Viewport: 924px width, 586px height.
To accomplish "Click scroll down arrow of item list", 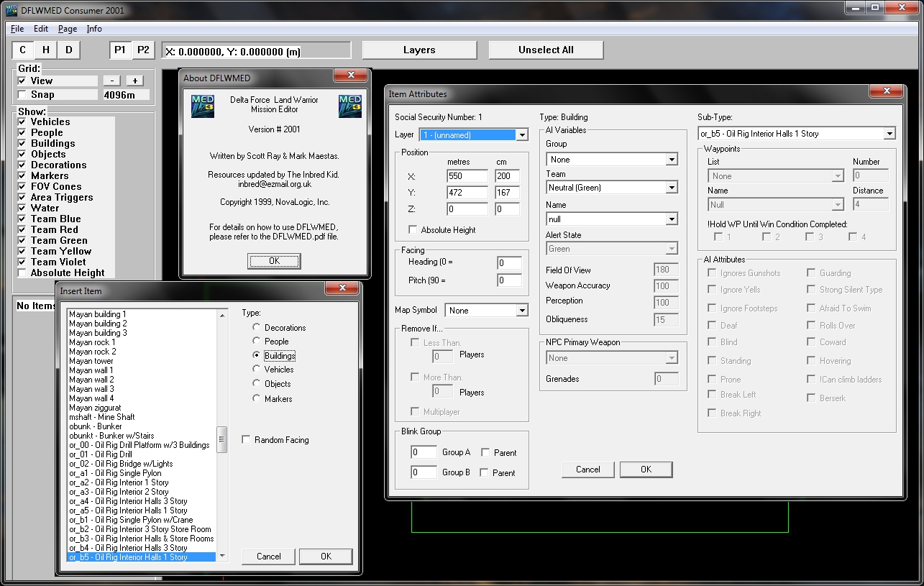I will coord(221,555).
